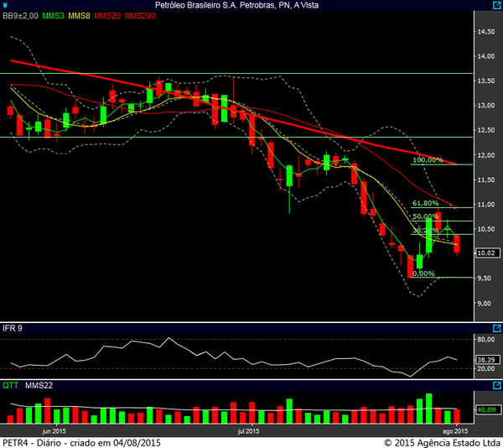This screenshot has height=448, width=503.
Task: Open the Agência Estado copyright link
Action: click(x=441, y=442)
